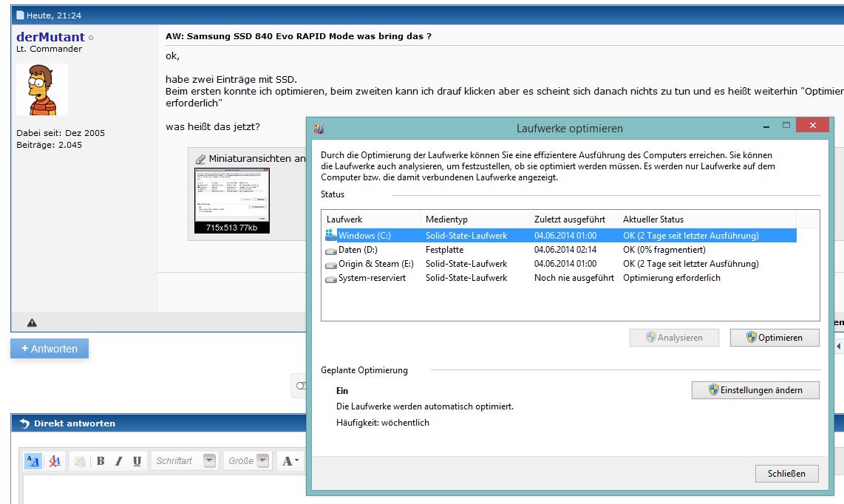Image resolution: width=844 pixels, height=504 pixels.
Task: Click the Antworten reply button
Action: [x=50, y=349]
